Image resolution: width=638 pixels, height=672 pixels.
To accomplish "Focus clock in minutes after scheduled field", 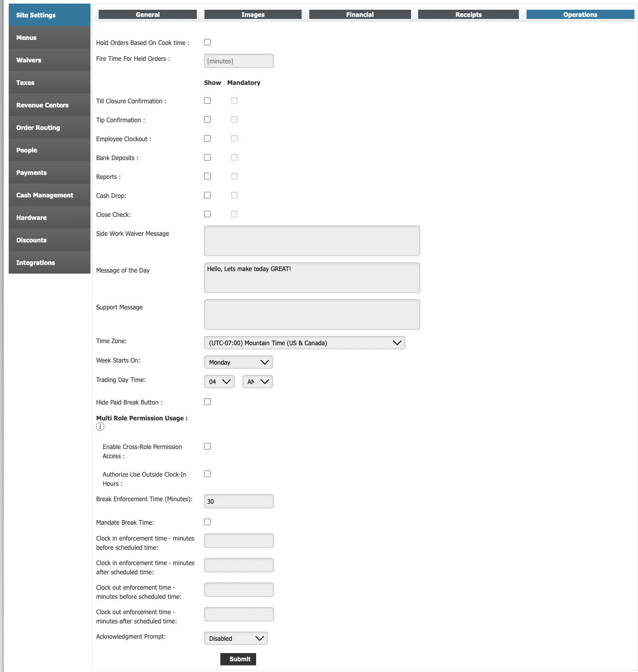I will [x=239, y=565].
